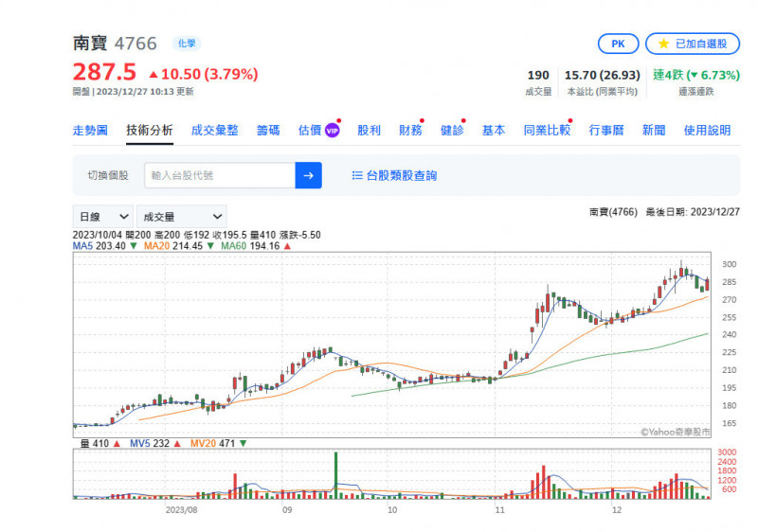Switch to the 籌碼 tab
This screenshot has width=758, height=532.
(268, 131)
